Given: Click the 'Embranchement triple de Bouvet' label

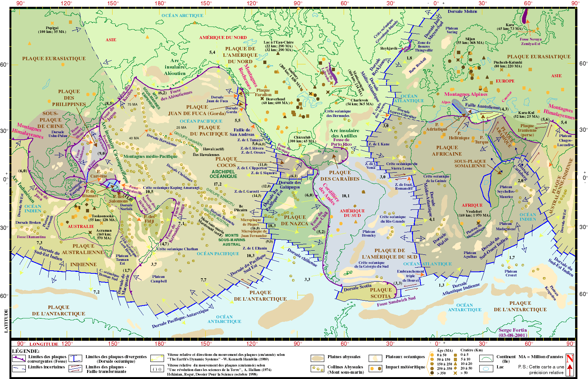Looking at the screenshot, I should point(411,276).
